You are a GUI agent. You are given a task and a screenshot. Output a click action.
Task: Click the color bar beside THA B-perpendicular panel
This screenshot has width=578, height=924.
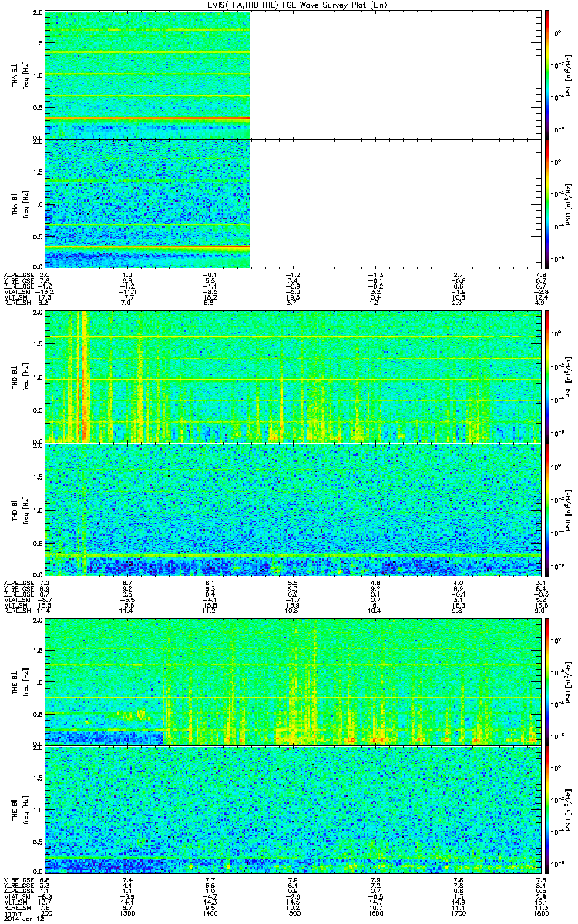547,75
